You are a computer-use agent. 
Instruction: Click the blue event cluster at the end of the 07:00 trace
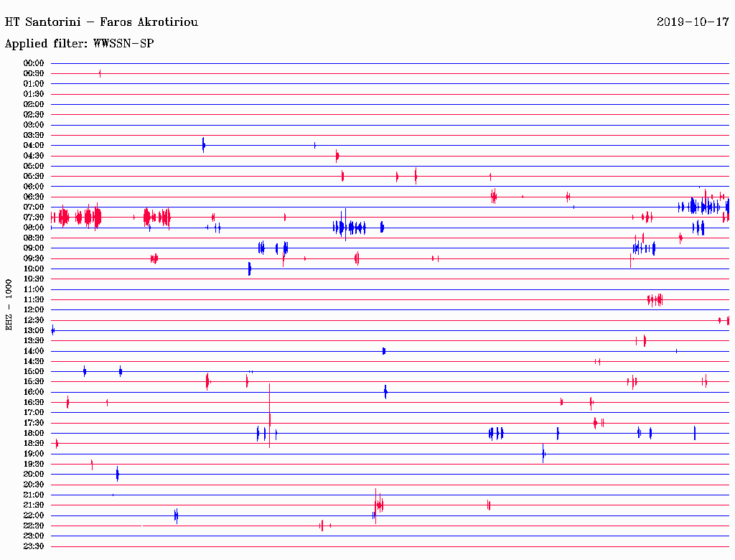(703, 206)
